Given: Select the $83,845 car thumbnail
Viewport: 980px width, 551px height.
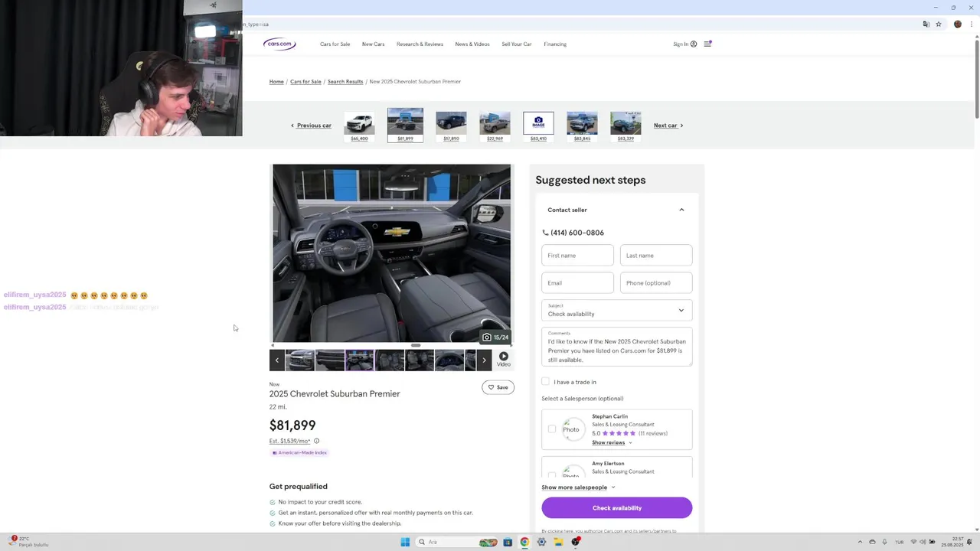Looking at the screenshot, I should click(x=582, y=126).
